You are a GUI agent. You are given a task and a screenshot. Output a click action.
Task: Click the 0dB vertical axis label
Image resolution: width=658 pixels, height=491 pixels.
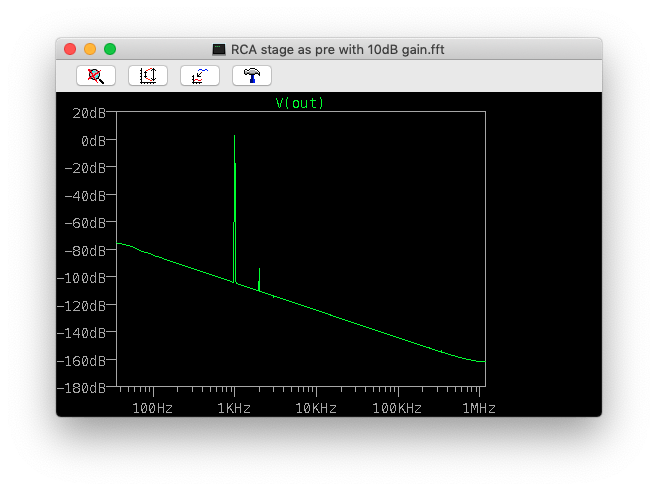tap(93, 141)
